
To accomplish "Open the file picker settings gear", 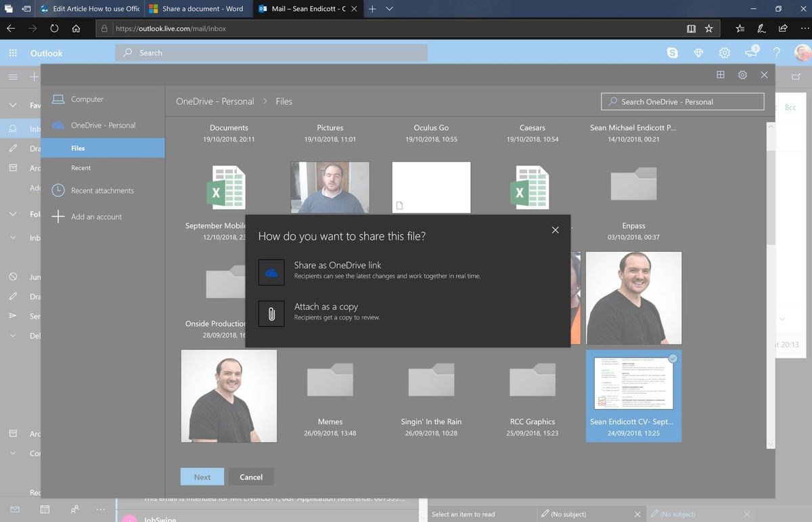I will (x=742, y=74).
